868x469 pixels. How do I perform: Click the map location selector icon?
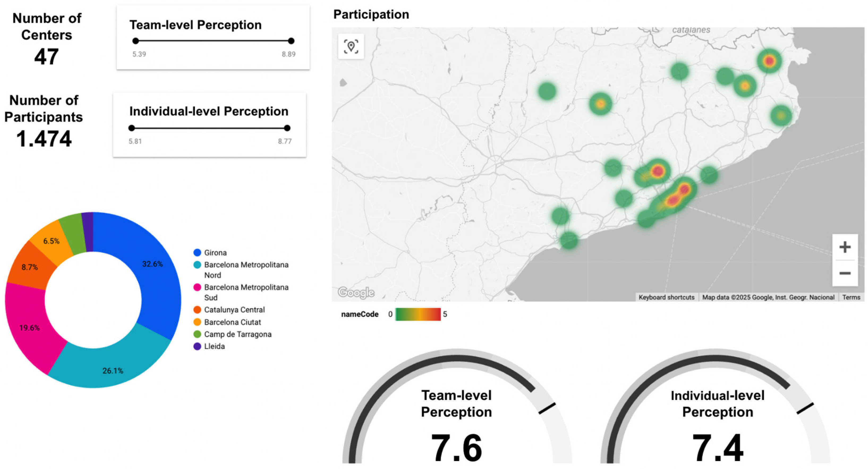click(351, 47)
